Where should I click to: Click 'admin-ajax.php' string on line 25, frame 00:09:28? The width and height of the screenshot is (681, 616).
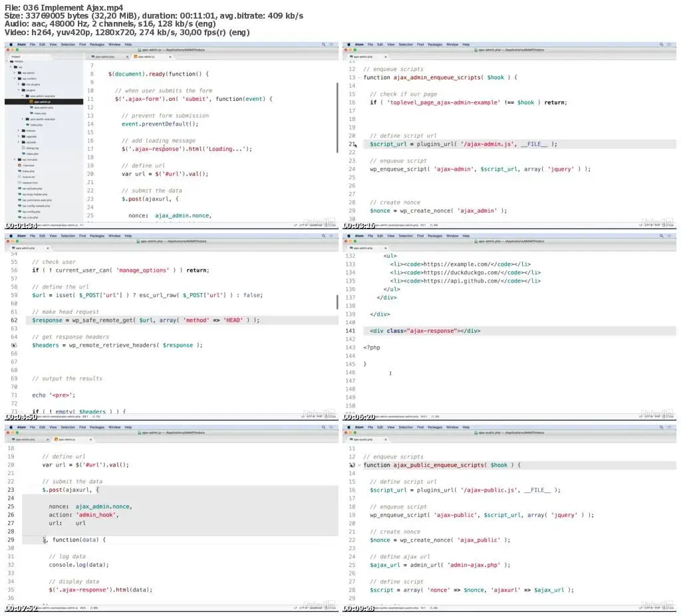tap(474, 565)
